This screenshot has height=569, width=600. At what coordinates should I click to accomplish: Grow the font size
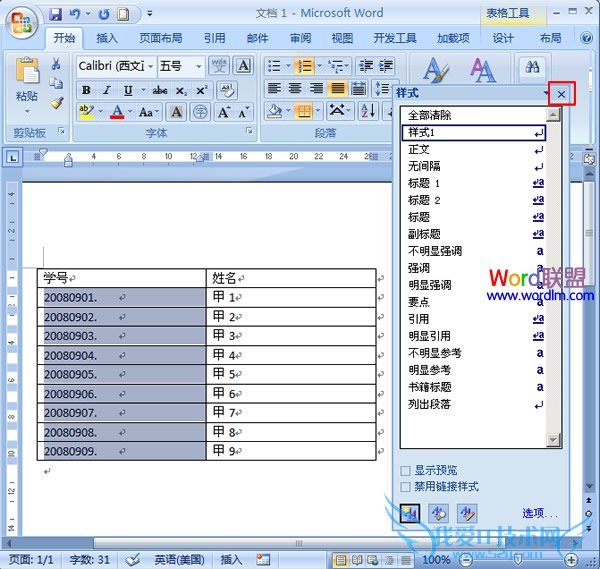click(223, 112)
